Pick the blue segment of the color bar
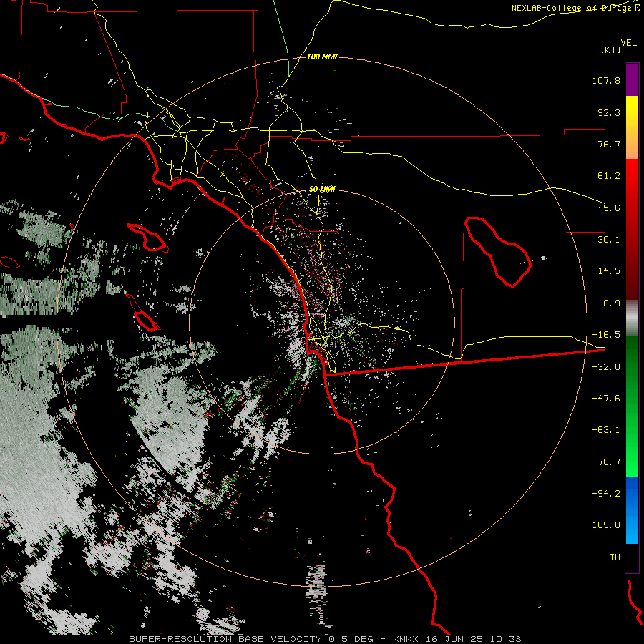 click(632, 510)
